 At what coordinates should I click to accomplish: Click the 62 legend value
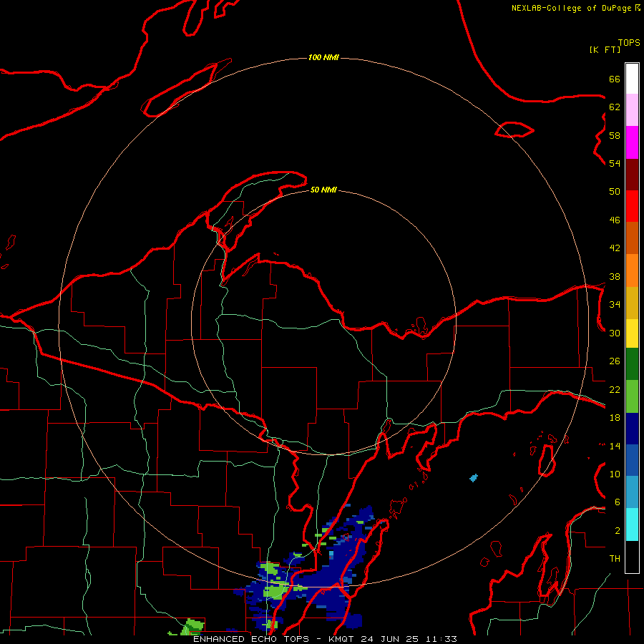[615, 107]
